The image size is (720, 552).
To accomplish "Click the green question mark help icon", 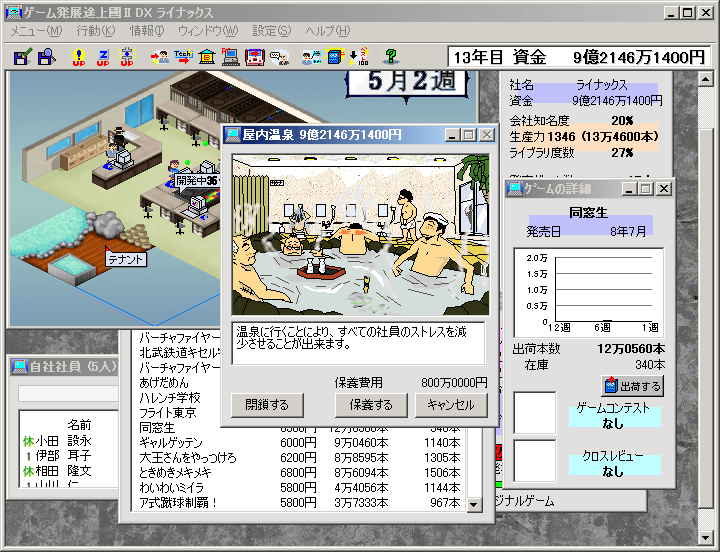I will click(391, 57).
